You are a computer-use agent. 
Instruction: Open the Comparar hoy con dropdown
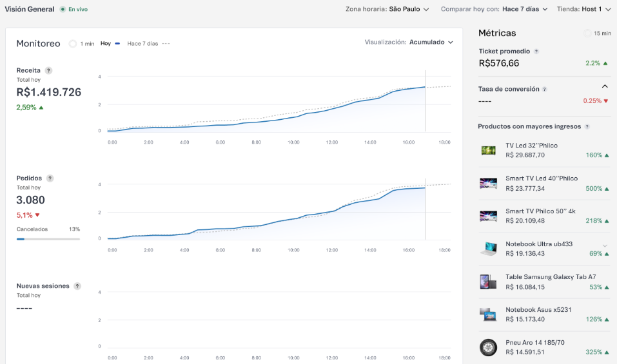click(x=494, y=9)
